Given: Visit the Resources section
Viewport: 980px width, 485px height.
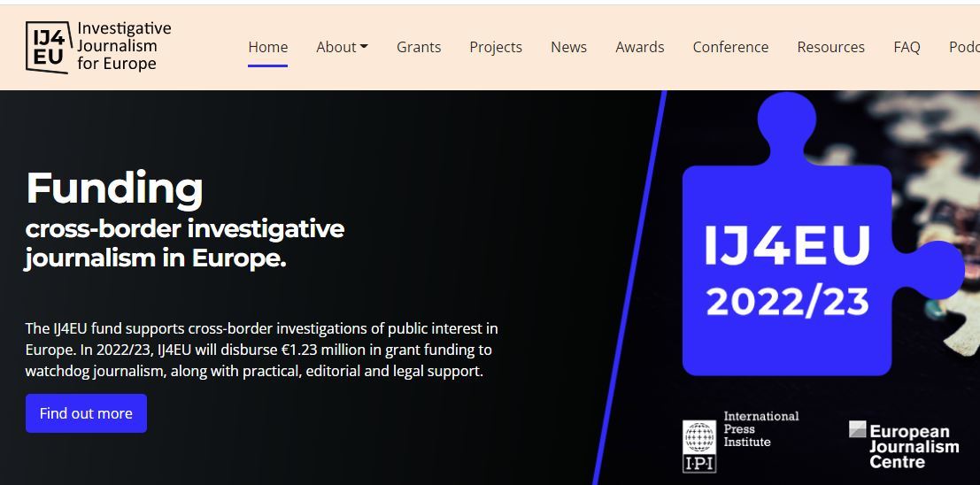Looking at the screenshot, I should [830, 47].
